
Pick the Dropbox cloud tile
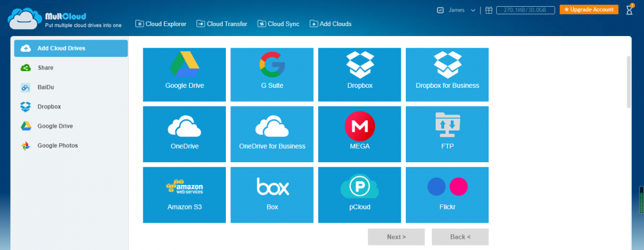pyautogui.click(x=359, y=74)
